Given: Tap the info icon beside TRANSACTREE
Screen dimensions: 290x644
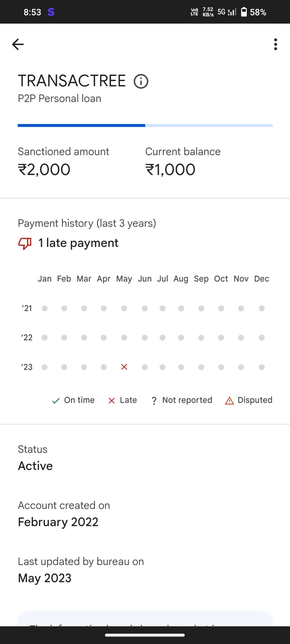Looking at the screenshot, I should click(141, 81).
